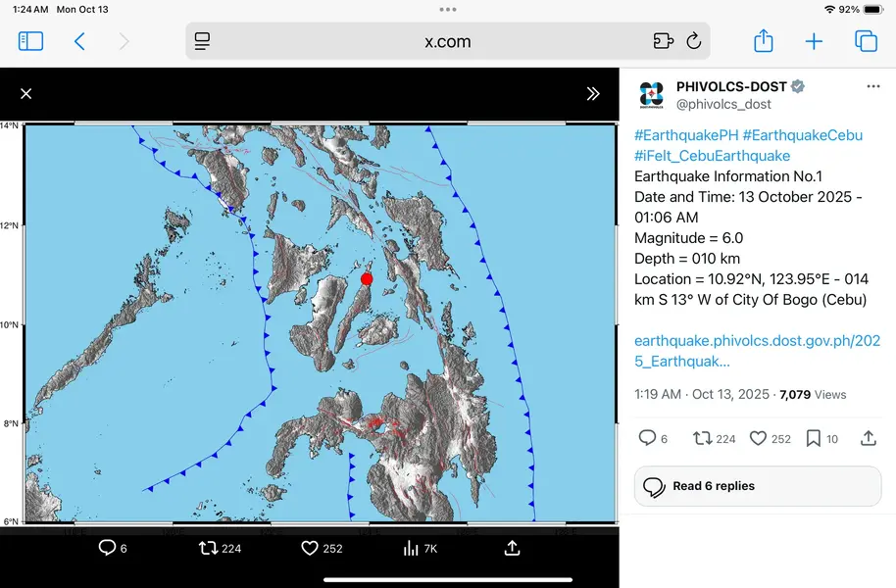
Task: Tap Read 6 replies
Action: point(713,486)
